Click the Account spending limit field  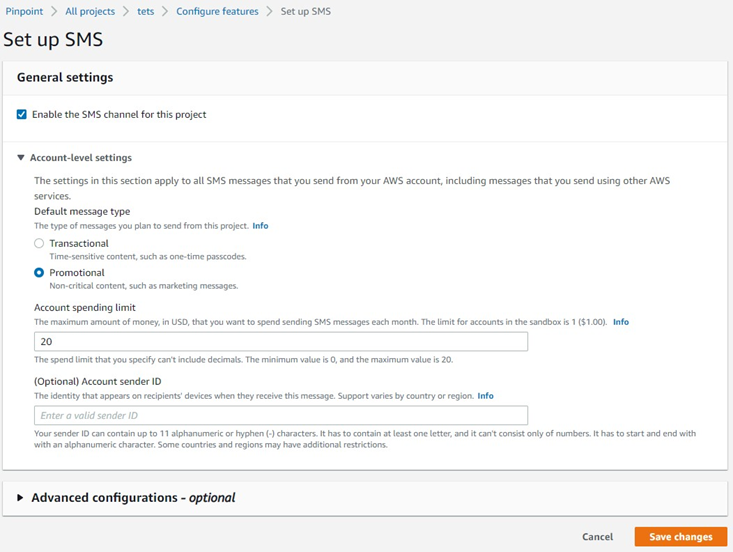[281, 342]
